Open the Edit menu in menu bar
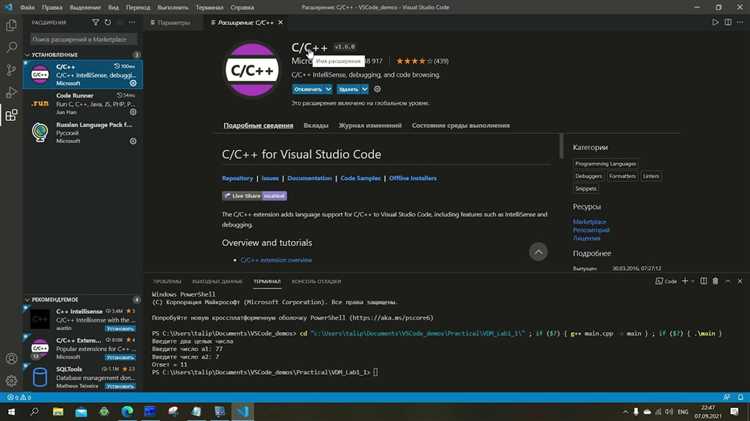The image size is (750, 421). pos(52,7)
